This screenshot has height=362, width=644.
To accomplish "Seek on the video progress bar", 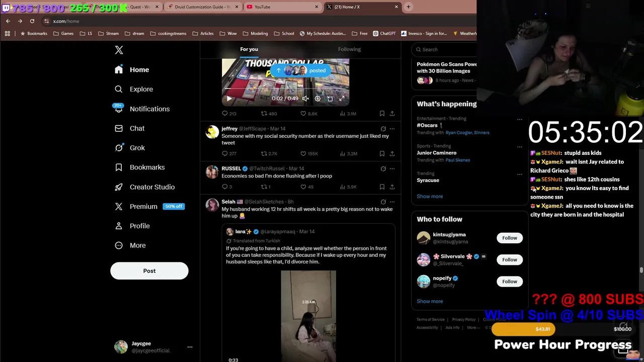I will 285,88.
